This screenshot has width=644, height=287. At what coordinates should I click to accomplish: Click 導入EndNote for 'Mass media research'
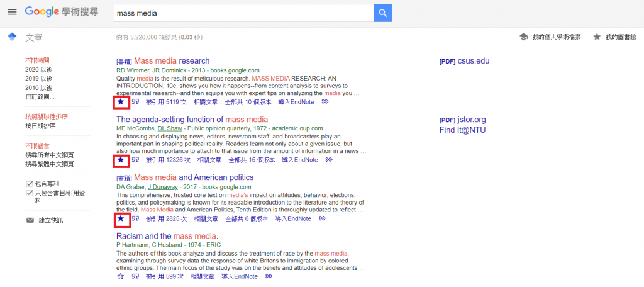click(x=296, y=102)
